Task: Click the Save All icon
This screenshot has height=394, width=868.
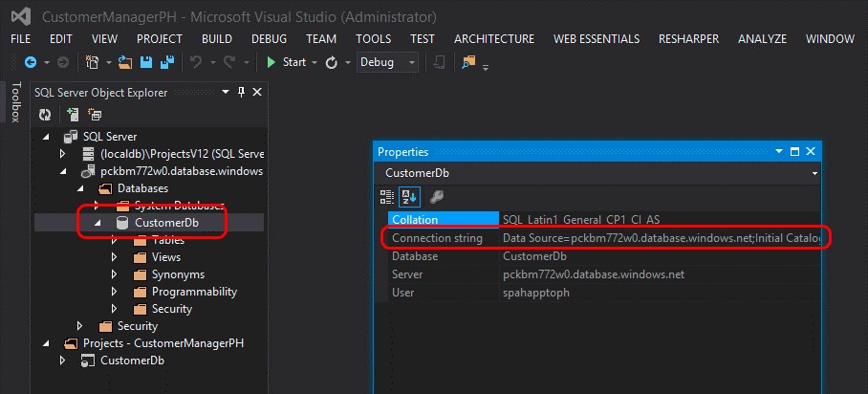Action: point(167,62)
